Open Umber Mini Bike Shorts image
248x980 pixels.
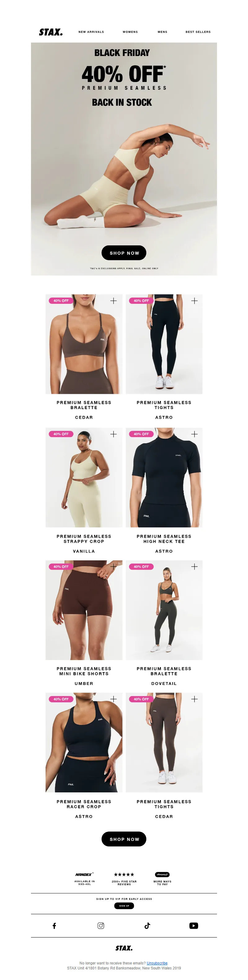(84, 610)
